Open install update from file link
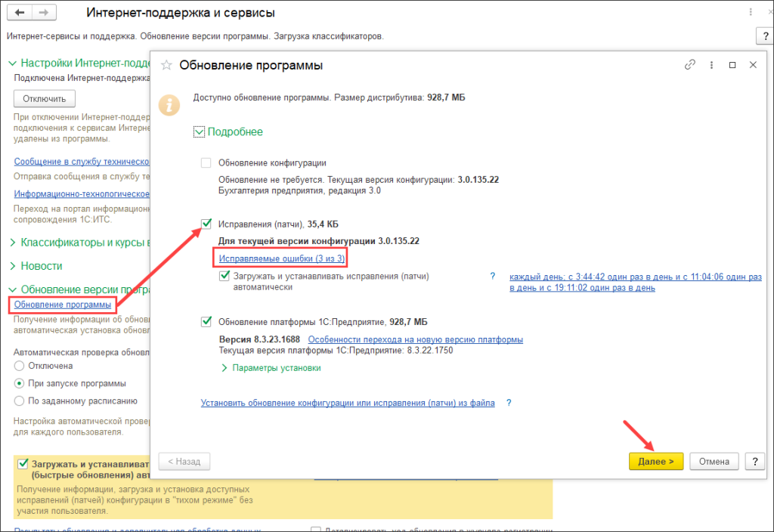The image size is (774, 532). coord(348,403)
